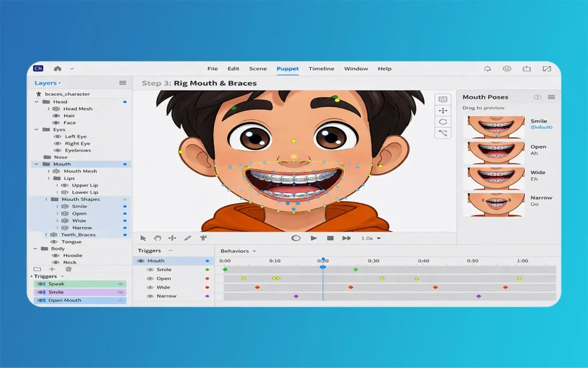Open the Timeline menu
Image resolution: width=588 pixels, height=368 pixels.
click(321, 69)
